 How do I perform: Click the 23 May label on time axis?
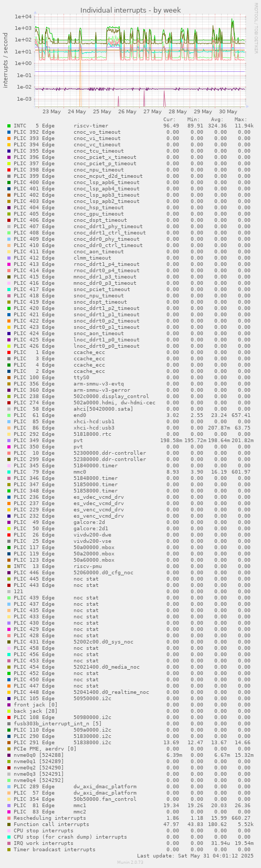point(51,111)
